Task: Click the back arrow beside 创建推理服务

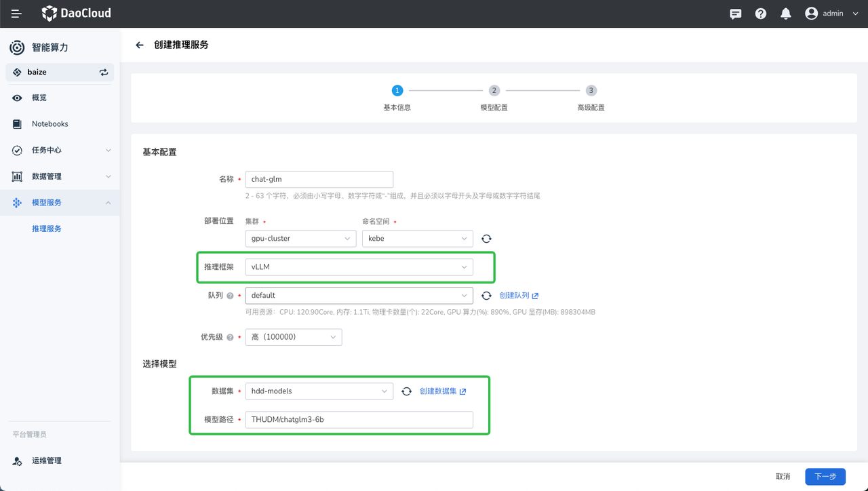Action: [140, 45]
